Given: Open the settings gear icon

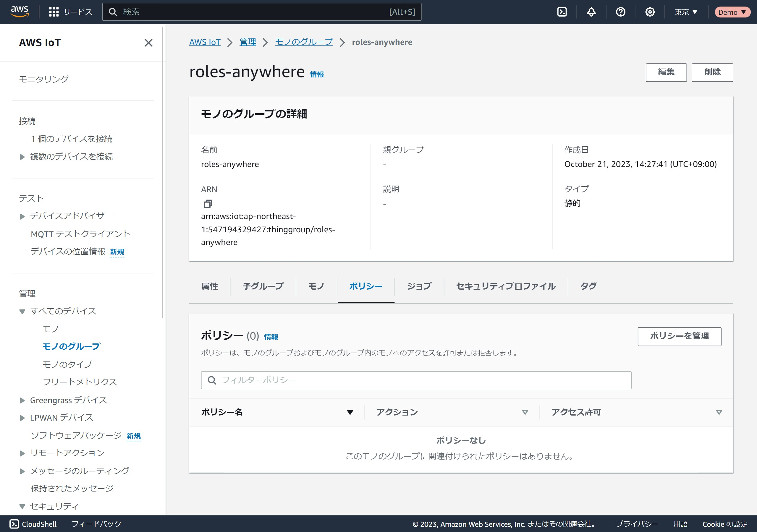Looking at the screenshot, I should point(650,12).
